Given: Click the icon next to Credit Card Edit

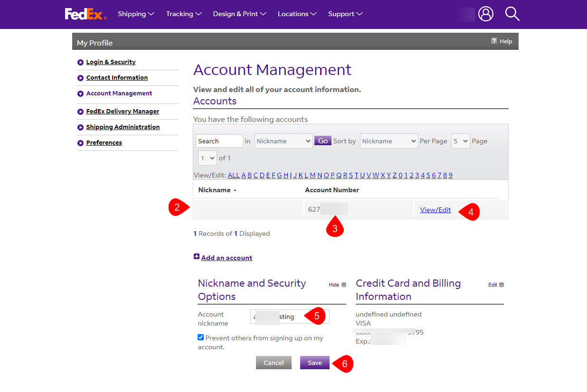Looking at the screenshot, I should pyautogui.click(x=502, y=285).
